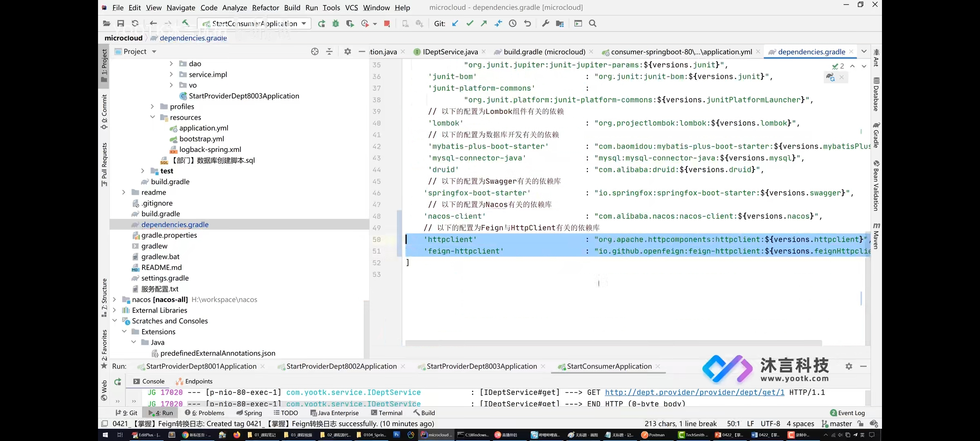Expand the dao folder in project tree
980x441 pixels.
(x=171, y=63)
